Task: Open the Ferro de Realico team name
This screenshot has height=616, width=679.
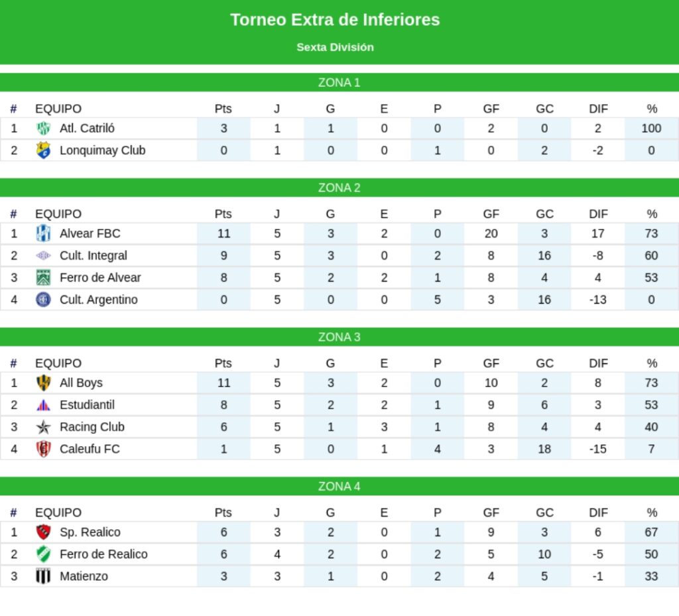Action: (x=103, y=554)
